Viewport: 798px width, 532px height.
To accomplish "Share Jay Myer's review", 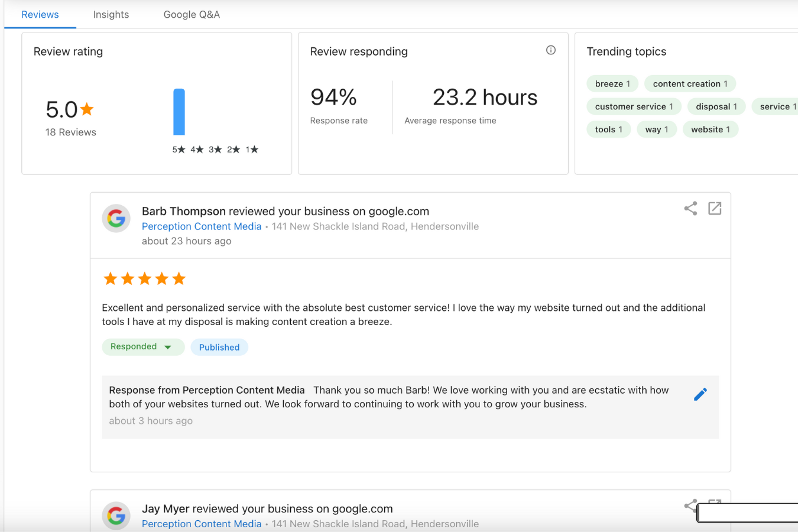I will 690,505.
